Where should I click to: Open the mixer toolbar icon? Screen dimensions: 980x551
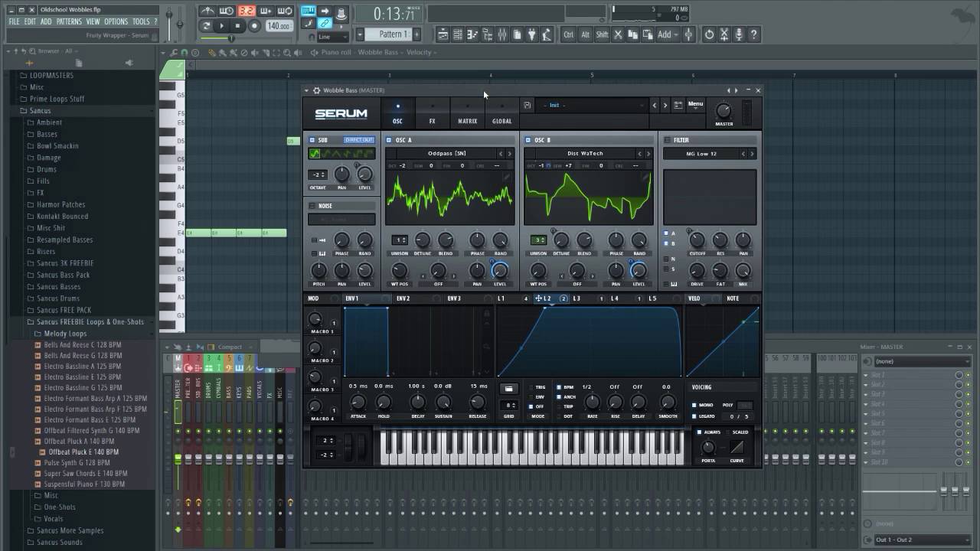click(x=501, y=34)
